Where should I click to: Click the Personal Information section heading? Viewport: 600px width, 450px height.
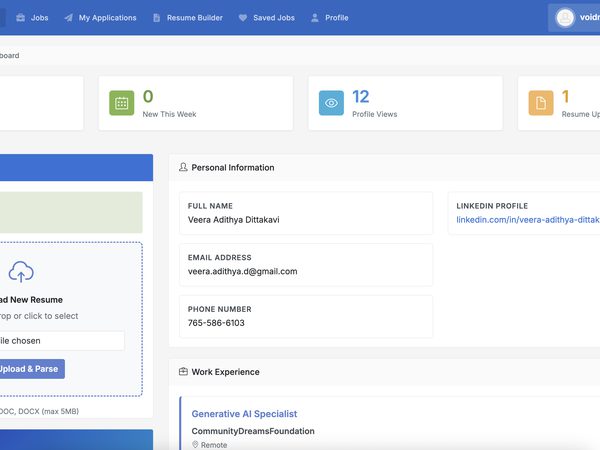coord(233,168)
